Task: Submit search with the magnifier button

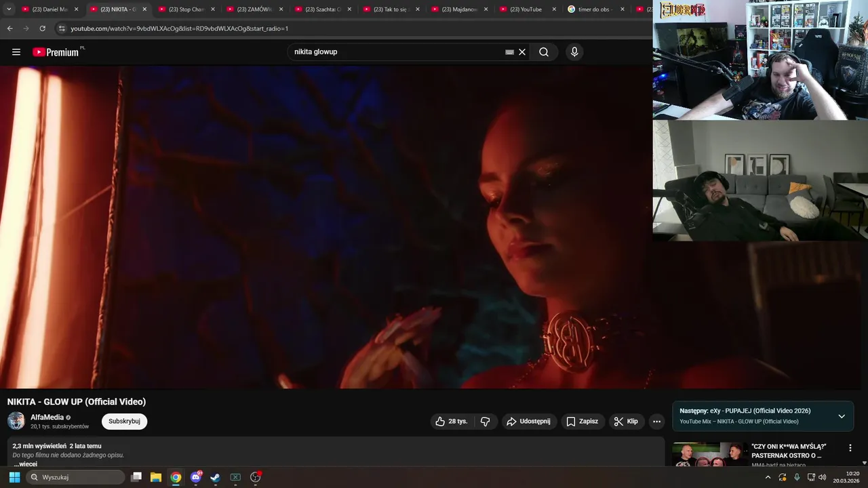Action: pyautogui.click(x=544, y=52)
